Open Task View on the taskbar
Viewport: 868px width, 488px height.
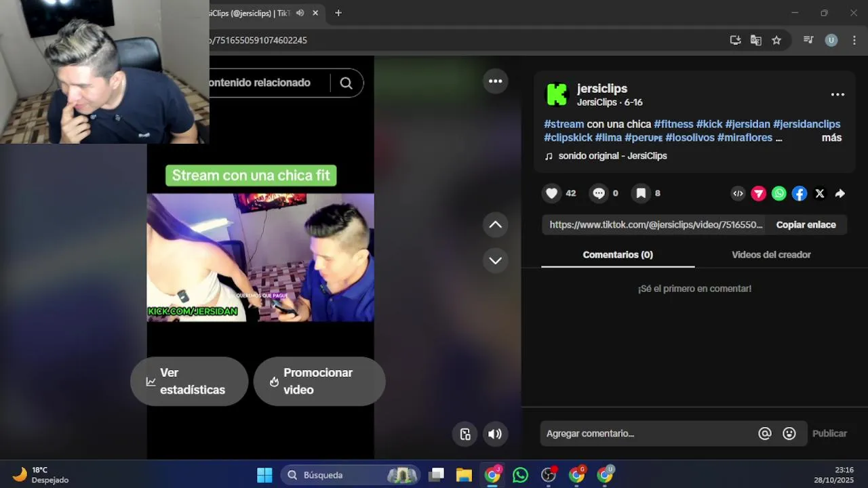437,475
